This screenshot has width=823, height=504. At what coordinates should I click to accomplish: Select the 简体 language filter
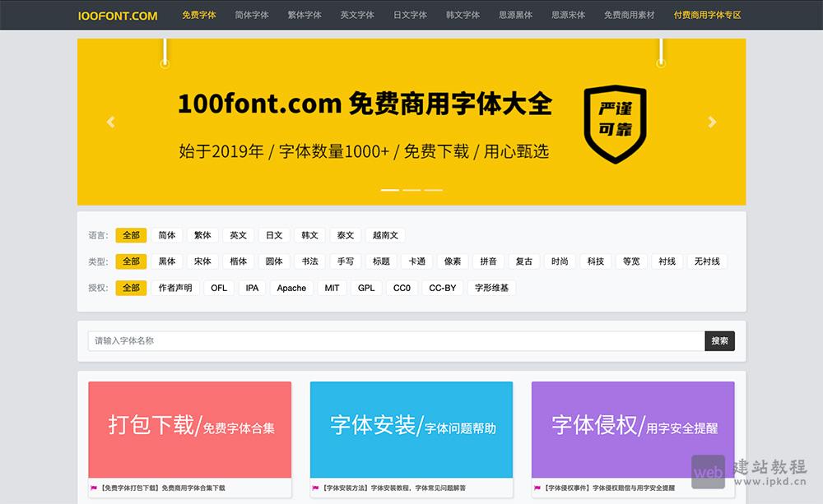point(166,234)
